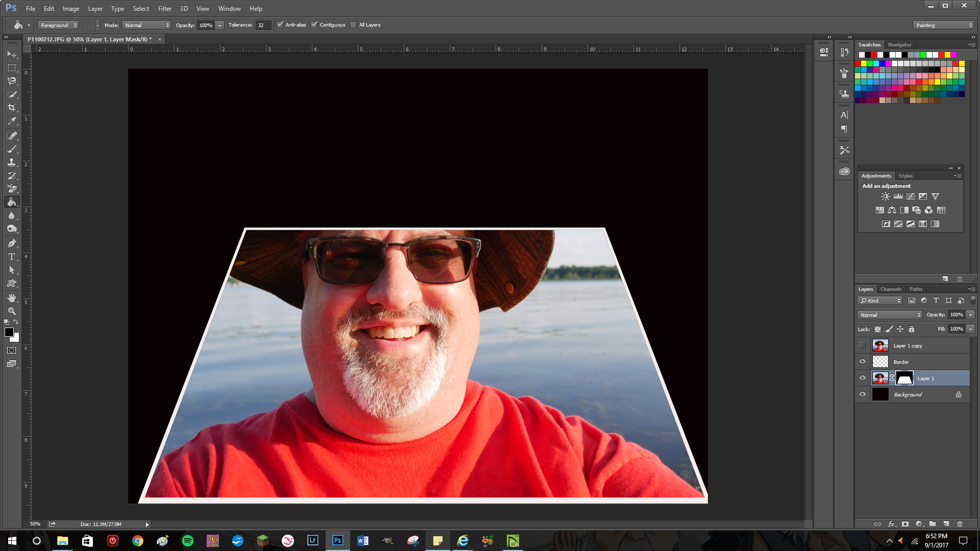Select the Move tool
Screen dimensions: 980x551
(12, 54)
